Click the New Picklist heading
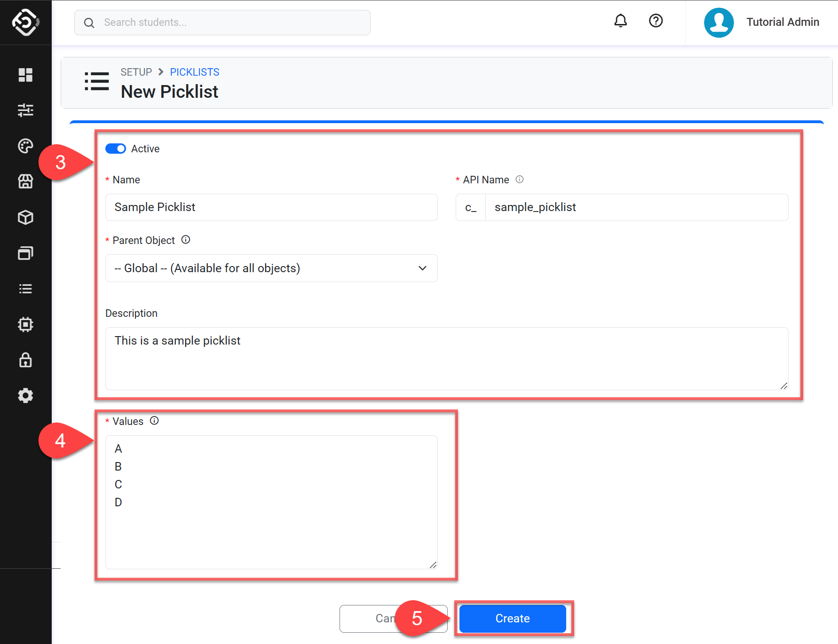 click(x=169, y=92)
